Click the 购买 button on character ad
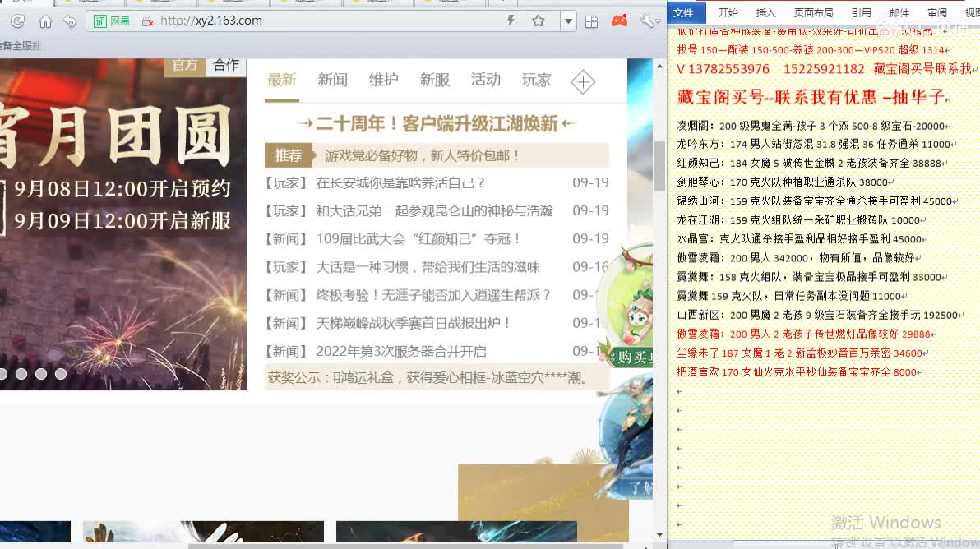Viewport: 980px width, 549px height. [x=631, y=358]
